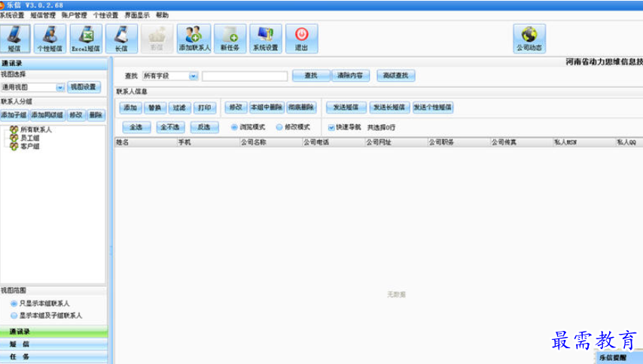643x364 pixels.
Task: Click the 手机 column header
Action: [x=208, y=142]
